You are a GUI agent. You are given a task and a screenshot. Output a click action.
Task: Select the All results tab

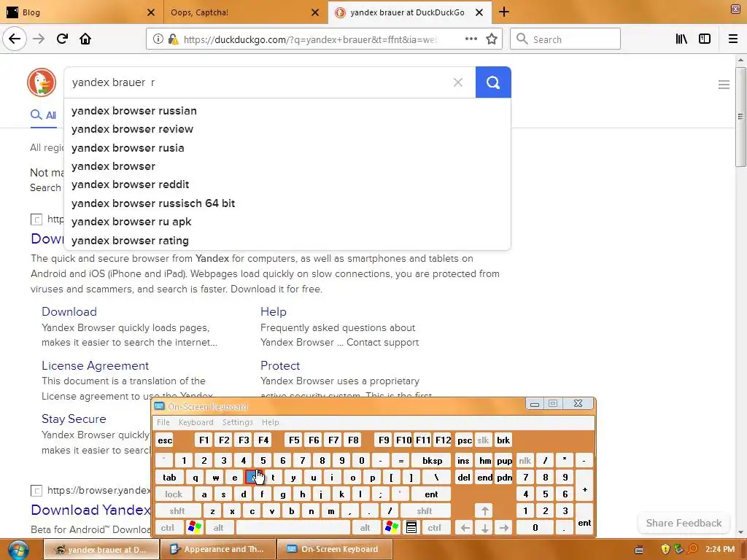[43, 115]
